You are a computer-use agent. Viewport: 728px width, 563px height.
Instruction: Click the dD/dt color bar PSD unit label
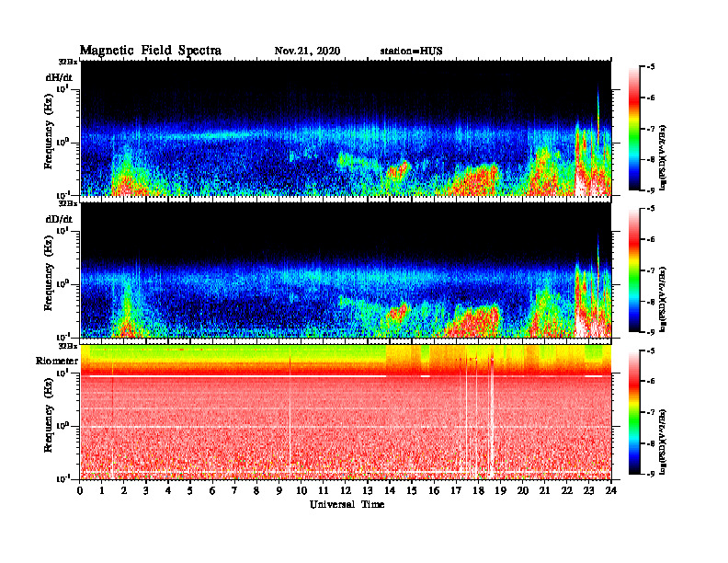pos(663,299)
